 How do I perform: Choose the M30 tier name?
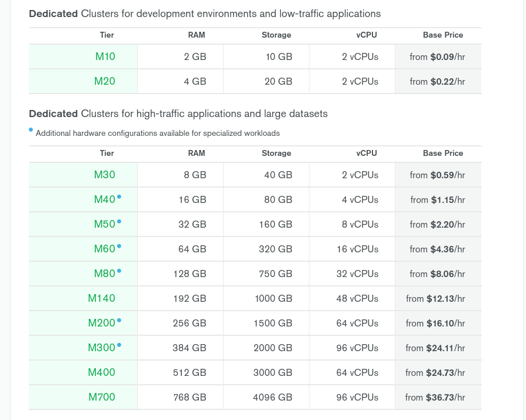tap(105, 175)
